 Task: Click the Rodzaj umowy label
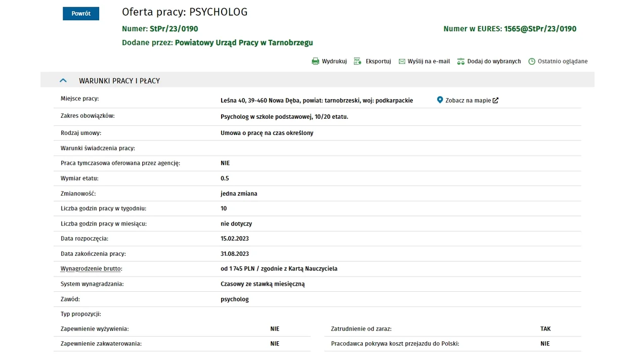pyautogui.click(x=81, y=133)
